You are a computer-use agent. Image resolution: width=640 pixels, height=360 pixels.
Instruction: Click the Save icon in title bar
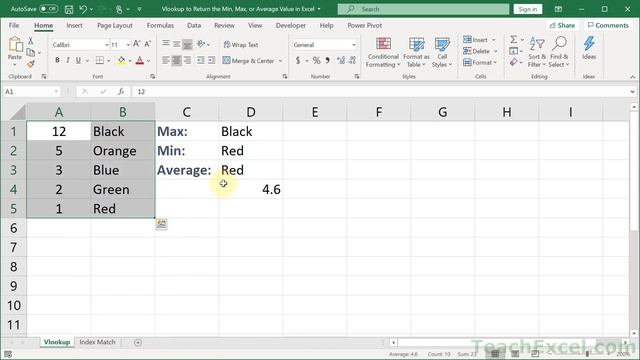coord(69,9)
